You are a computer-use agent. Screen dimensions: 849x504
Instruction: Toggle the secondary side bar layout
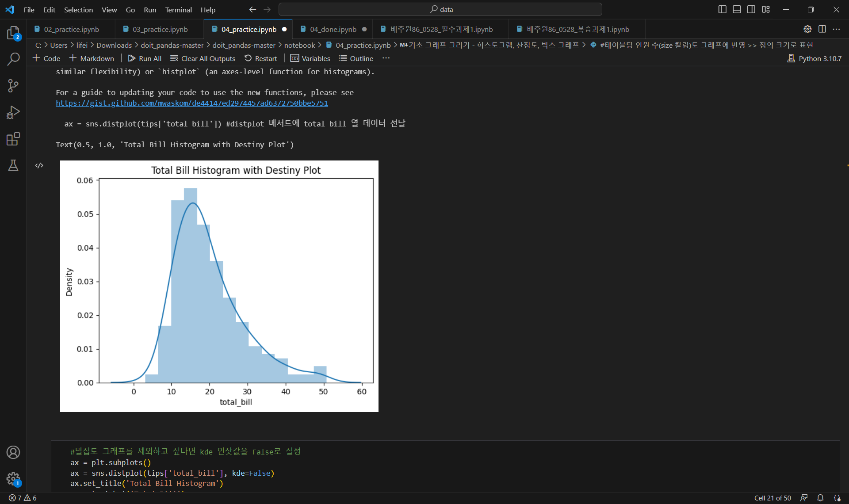coord(751,9)
